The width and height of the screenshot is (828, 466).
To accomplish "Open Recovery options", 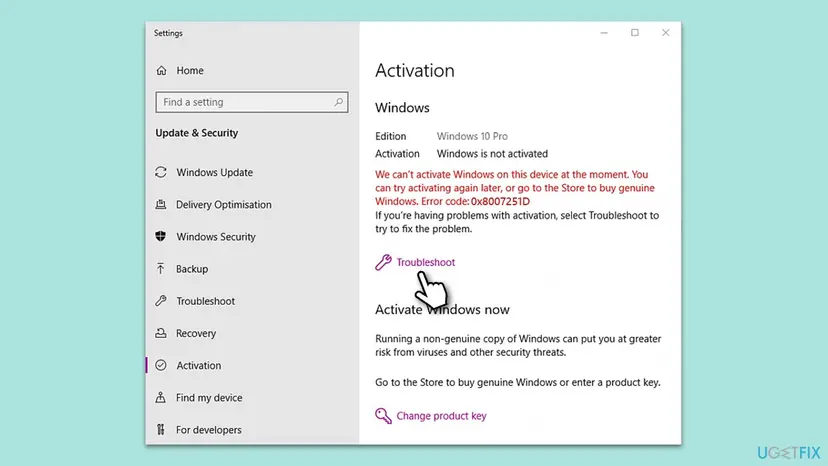I will click(196, 333).
